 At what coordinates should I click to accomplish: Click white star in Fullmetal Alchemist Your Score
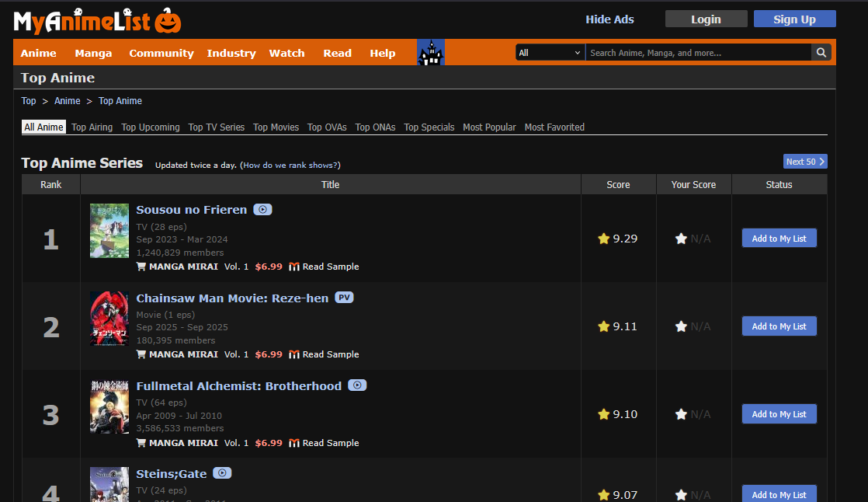click(681, 414)
